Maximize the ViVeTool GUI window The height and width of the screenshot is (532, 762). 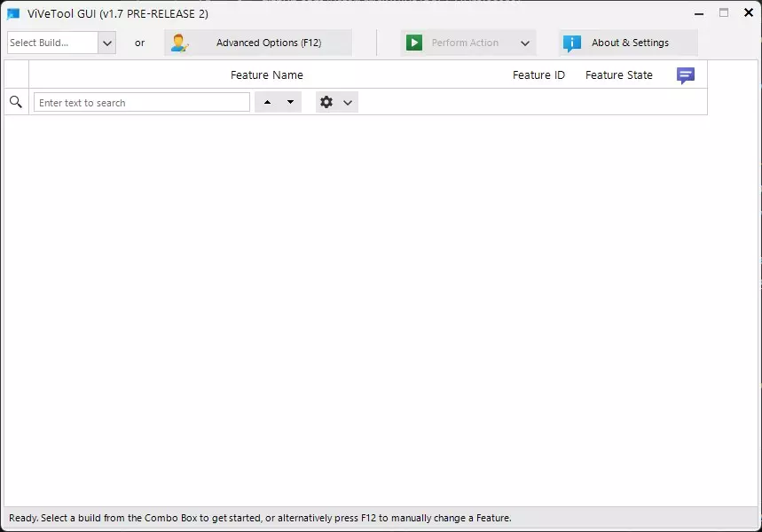coord(724,13)
